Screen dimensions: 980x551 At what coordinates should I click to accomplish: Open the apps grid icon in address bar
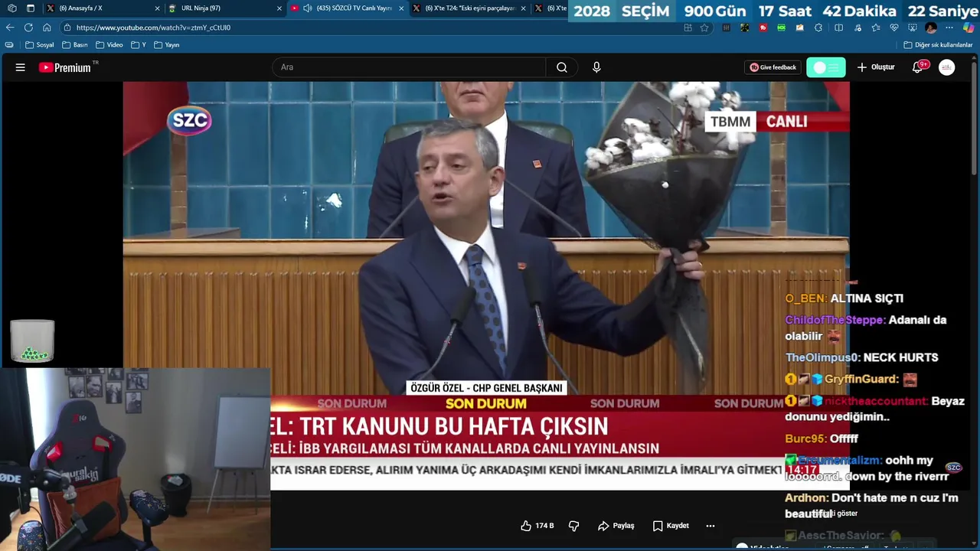(688, 28)
